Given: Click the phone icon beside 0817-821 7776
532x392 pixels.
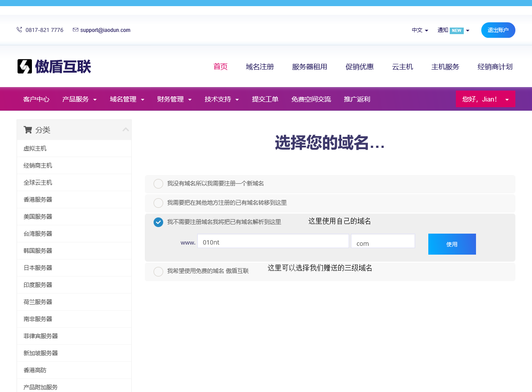Looking at the screenshot, I should (x=19, y=30).
